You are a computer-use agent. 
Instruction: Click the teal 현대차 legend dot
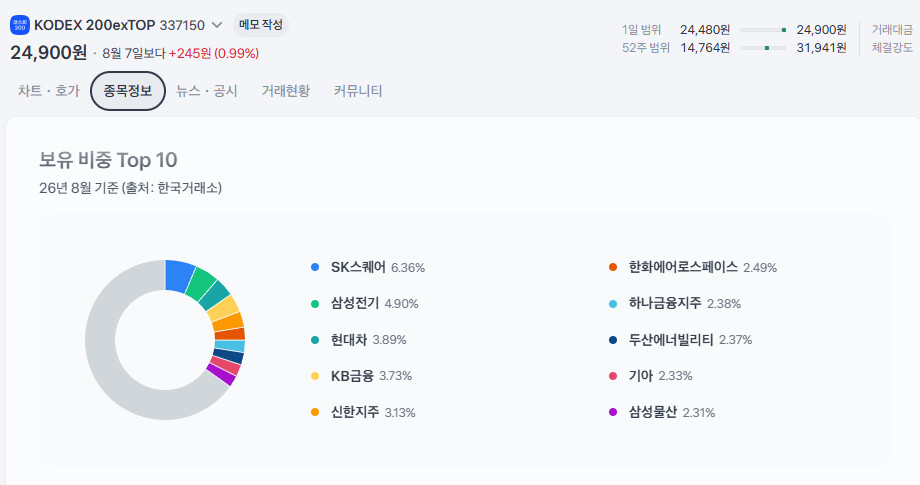click(x=315, y=340)
